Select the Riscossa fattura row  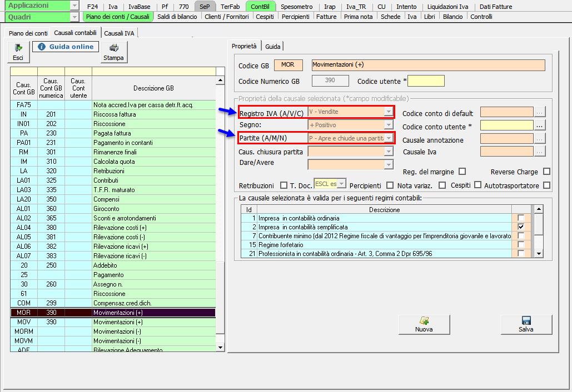tap(113, 114)
